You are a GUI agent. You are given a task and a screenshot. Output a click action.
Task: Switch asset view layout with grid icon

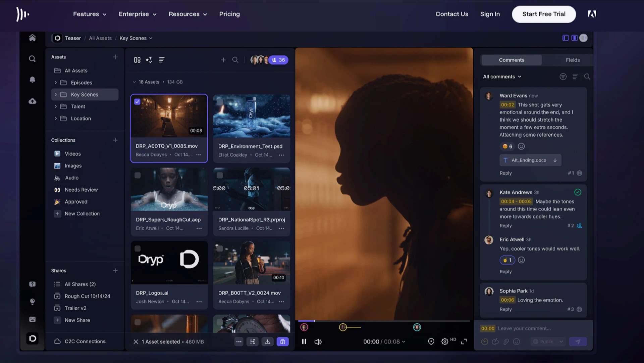pos(137,60)
